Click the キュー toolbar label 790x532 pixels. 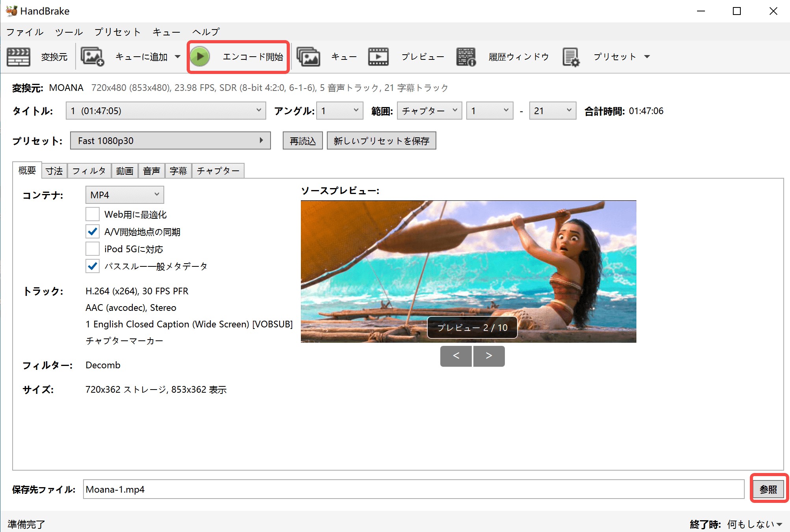344,57
